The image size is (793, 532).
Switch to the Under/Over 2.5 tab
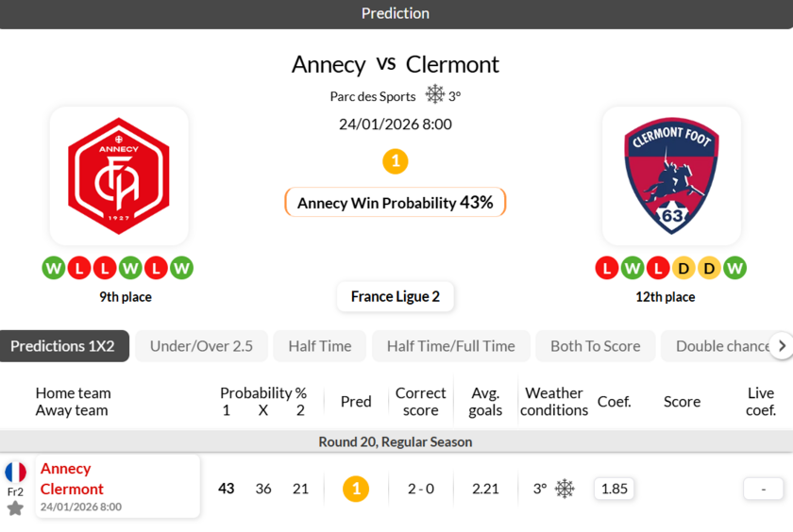[x=201, y=346]
